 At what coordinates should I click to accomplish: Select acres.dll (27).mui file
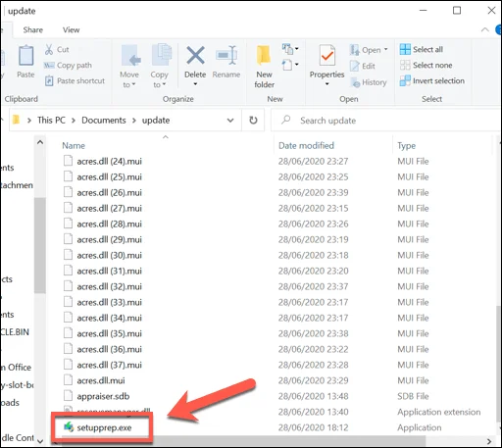110,208
